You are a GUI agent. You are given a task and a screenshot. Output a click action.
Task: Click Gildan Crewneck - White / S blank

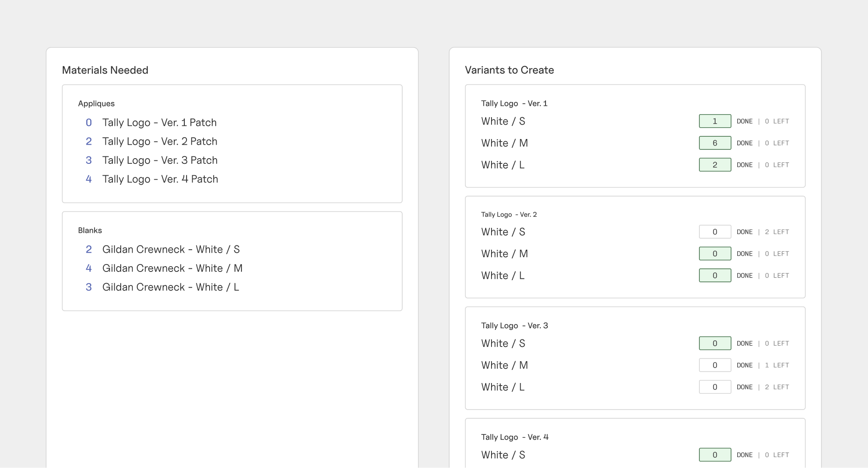[x=171, y=249]
